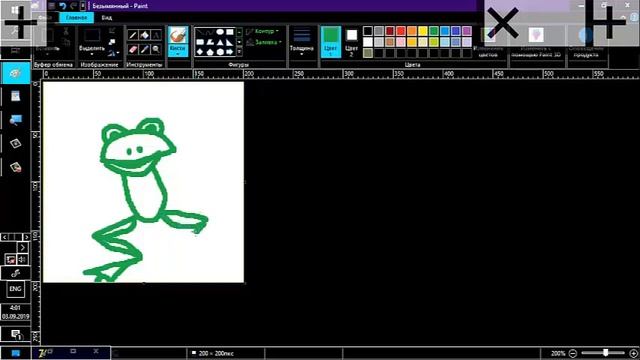The height and width of the screenshot is (360, 640).
Task: Choose the Pentagon shape
Action: (x=210, y=52)
